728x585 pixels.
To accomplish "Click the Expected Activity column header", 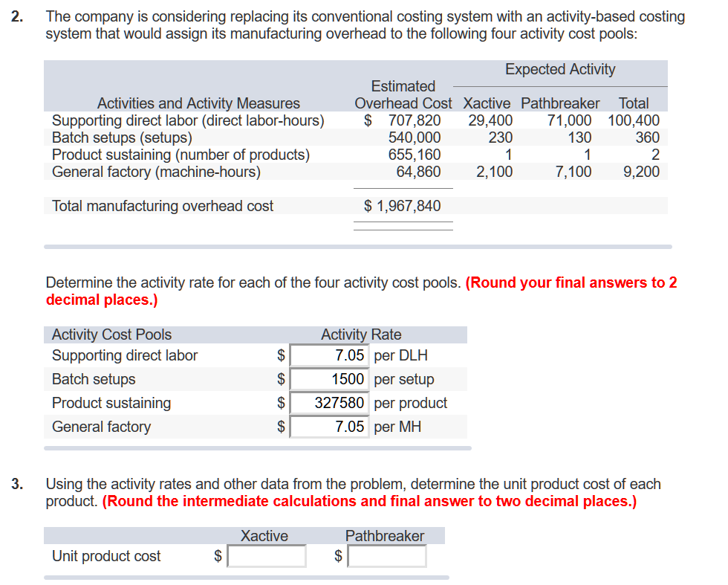I will click(x=560, y=69).
